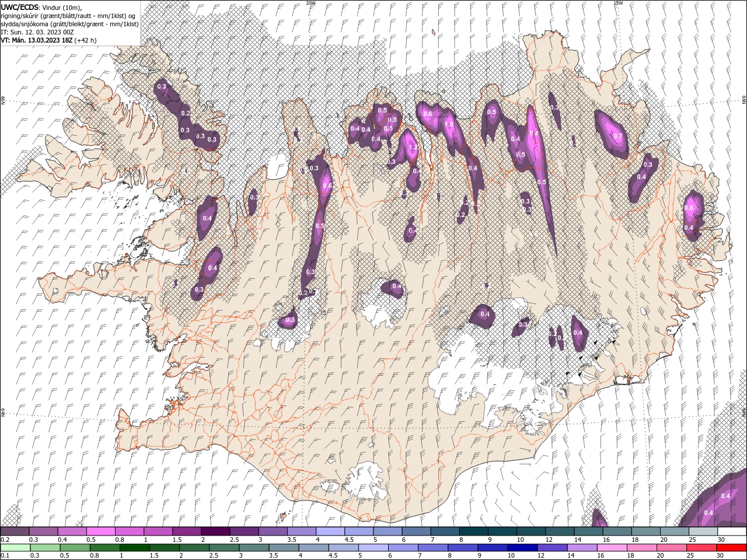Click the bright red lower swatch at 30
747x560 pixels.
731,548
